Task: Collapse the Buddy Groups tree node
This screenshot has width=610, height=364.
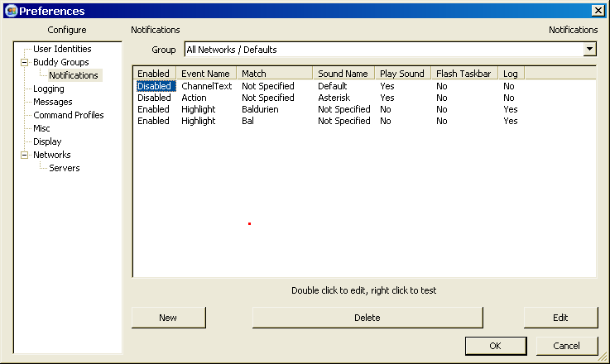Action: pos(24,62)
